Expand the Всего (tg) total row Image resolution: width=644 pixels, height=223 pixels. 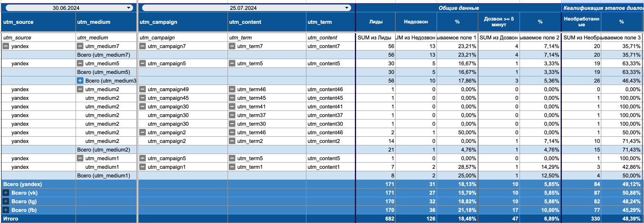tap(6, 202)
